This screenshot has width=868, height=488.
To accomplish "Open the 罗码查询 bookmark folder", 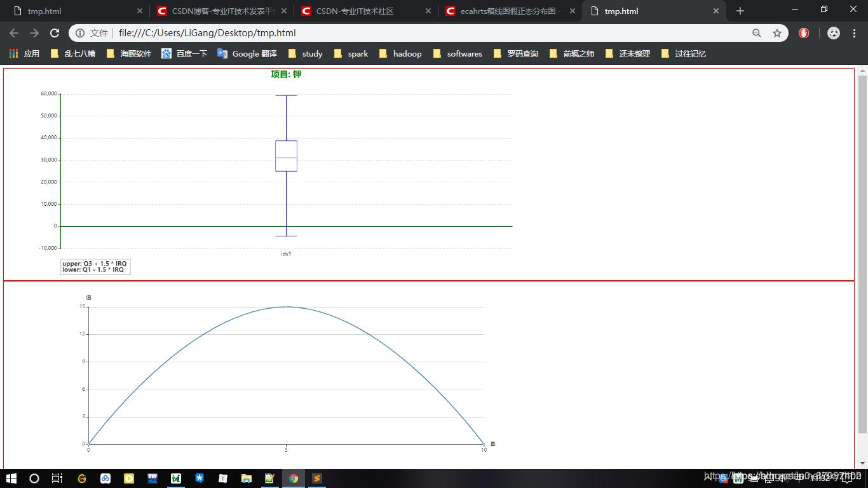I will (x=515, y=53).
